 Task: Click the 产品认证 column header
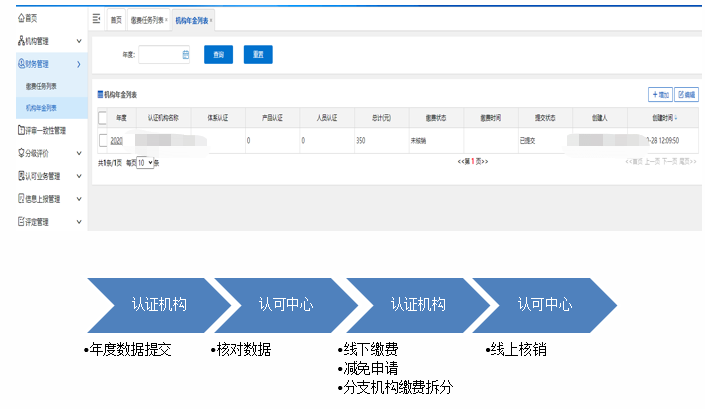(272, 118)
